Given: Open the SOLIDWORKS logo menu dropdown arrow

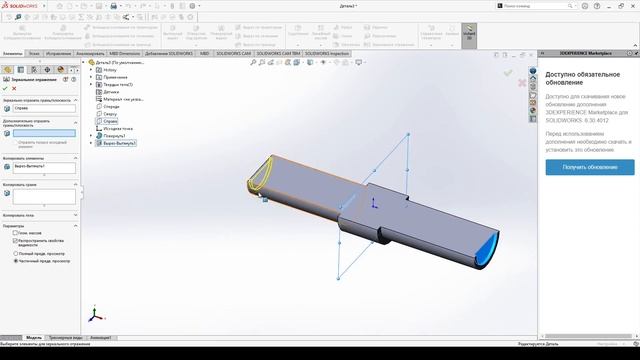Looking at the screenshot, I should [x=44, y=6].
